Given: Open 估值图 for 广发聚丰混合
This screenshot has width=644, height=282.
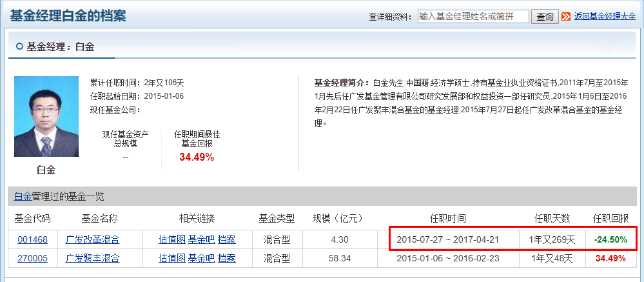Looking at the screenshot, I should 172,258.
